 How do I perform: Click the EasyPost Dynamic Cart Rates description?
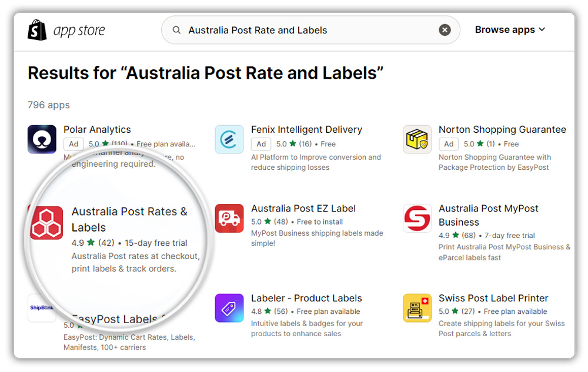tap(129, 342)
